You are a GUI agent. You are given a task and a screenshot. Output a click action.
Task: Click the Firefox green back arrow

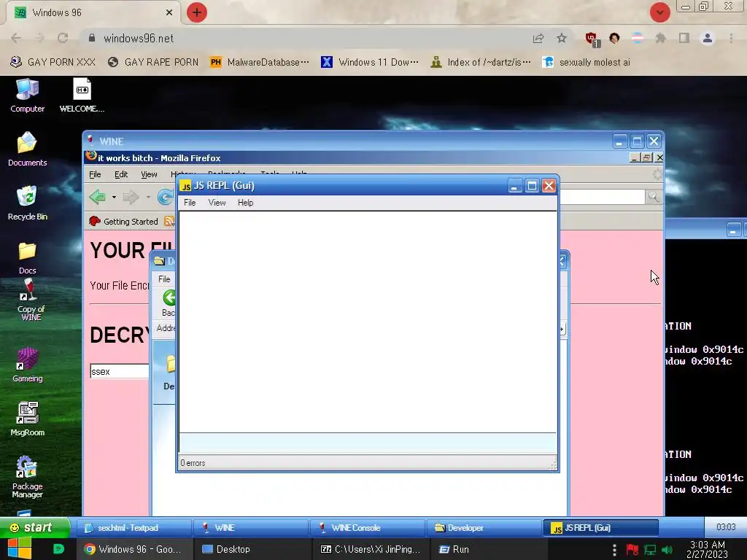point(98,197)
